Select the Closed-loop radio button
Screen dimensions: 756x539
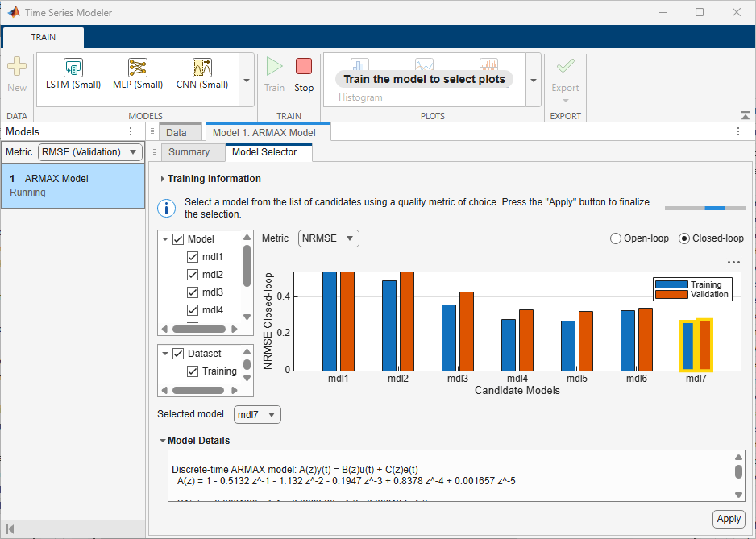tap(683, 238)
